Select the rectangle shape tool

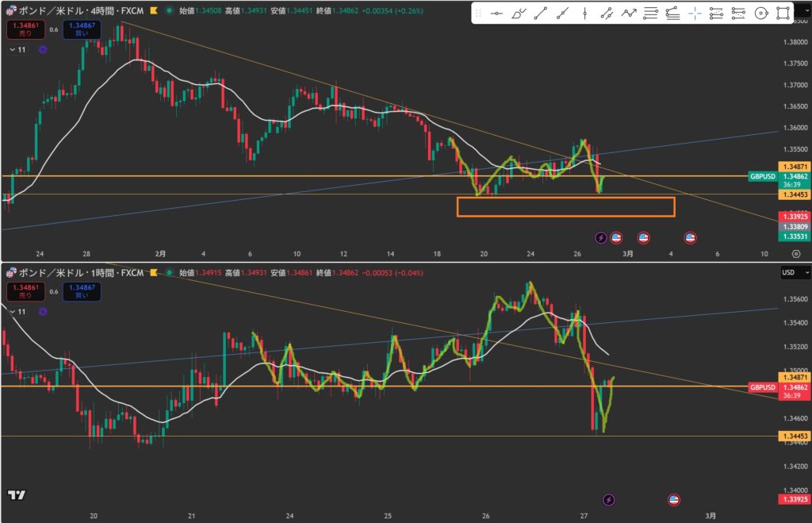pyautogui.click(x=783, y=13)
